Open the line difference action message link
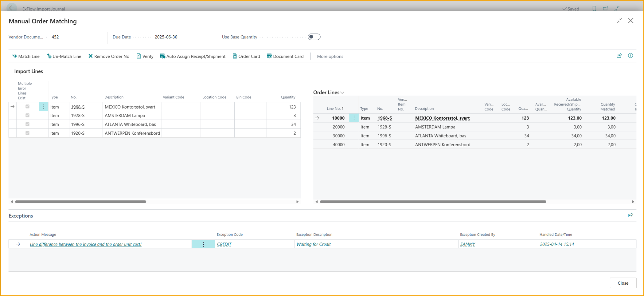This screenshot has width=644, height=296. 86,244
